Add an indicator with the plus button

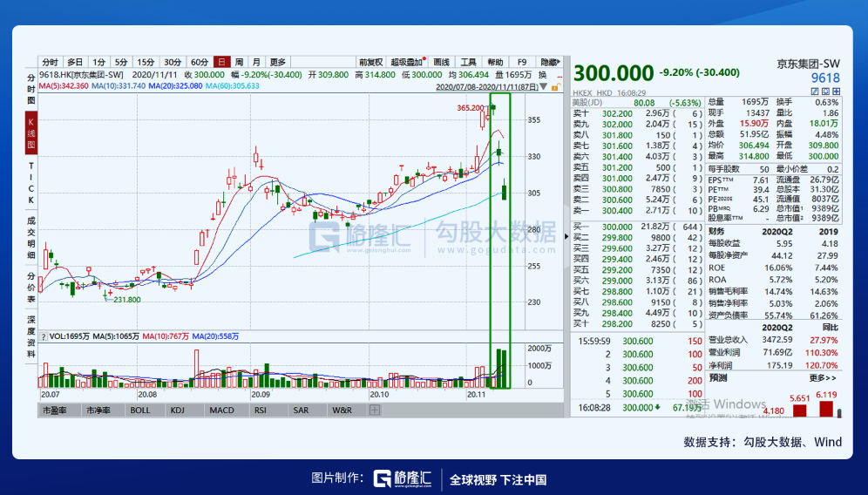pyautogui.click(x=375, y=410)
